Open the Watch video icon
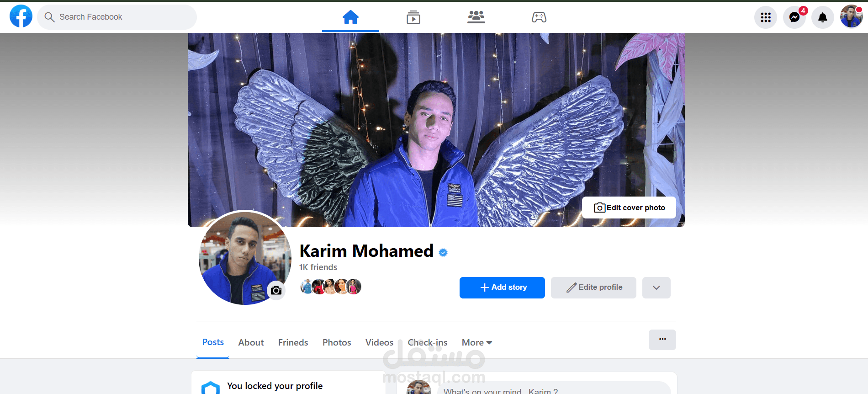 click(x=413, y=17)
